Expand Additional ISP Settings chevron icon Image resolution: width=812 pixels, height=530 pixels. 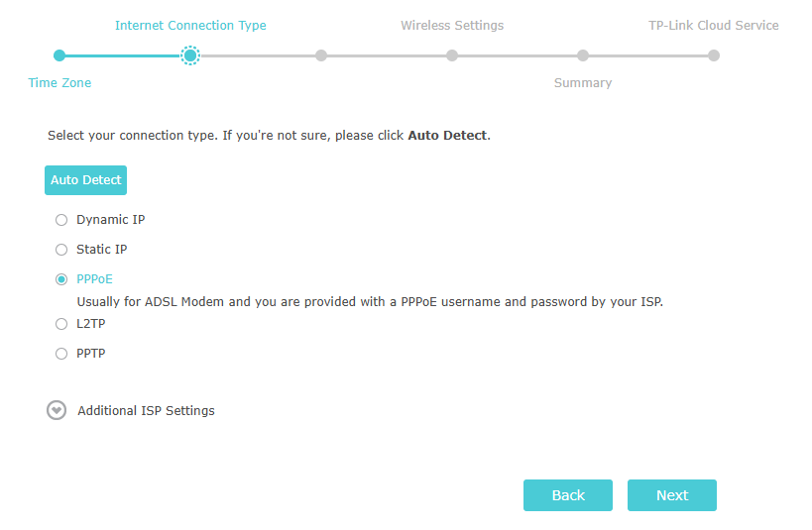click(57, 410)
